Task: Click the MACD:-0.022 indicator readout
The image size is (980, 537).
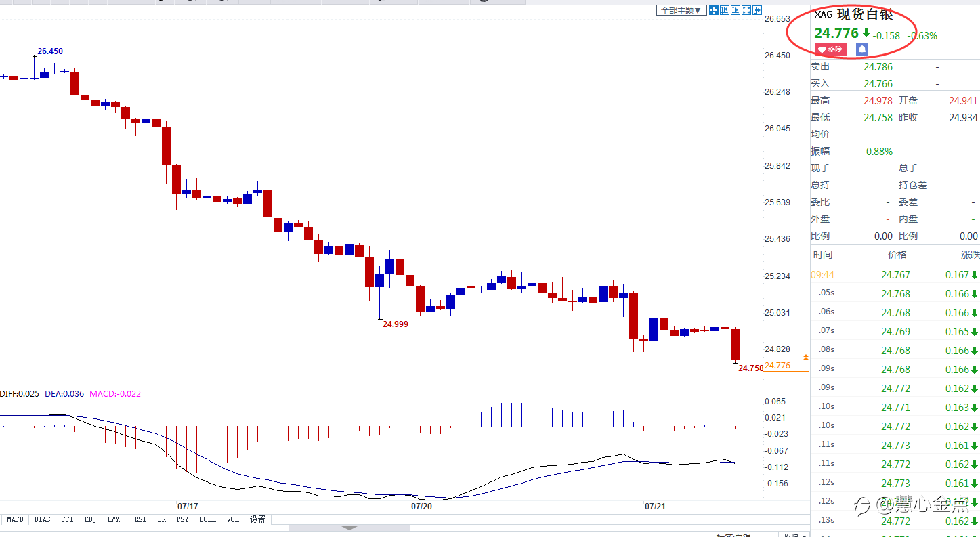Action: coord(115,393)
